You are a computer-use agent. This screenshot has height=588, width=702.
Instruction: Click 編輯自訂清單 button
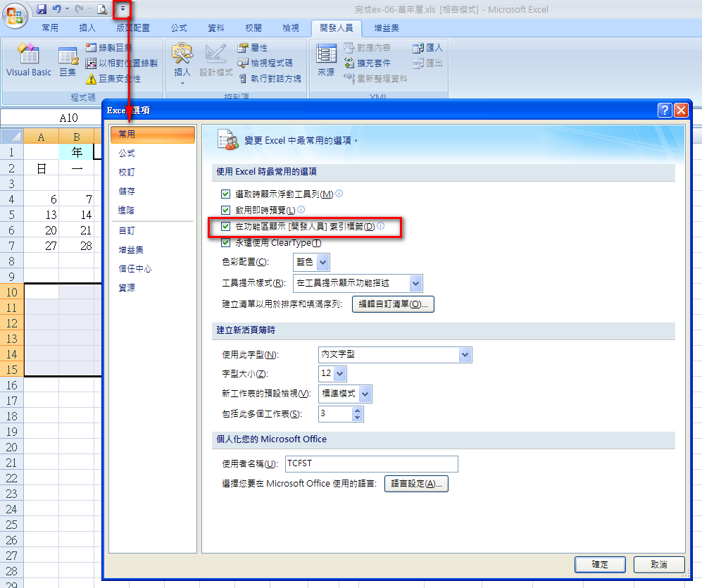point(393,304)
